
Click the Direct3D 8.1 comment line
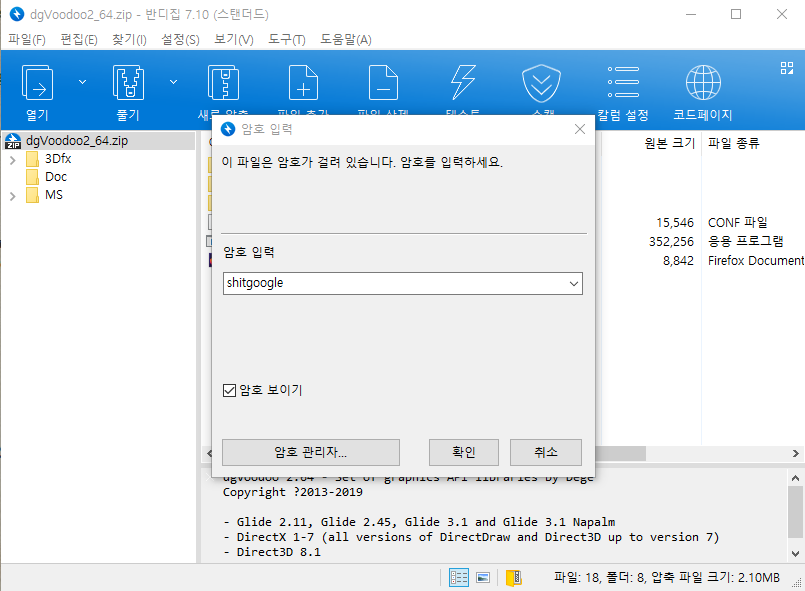(x=272, y=552)
